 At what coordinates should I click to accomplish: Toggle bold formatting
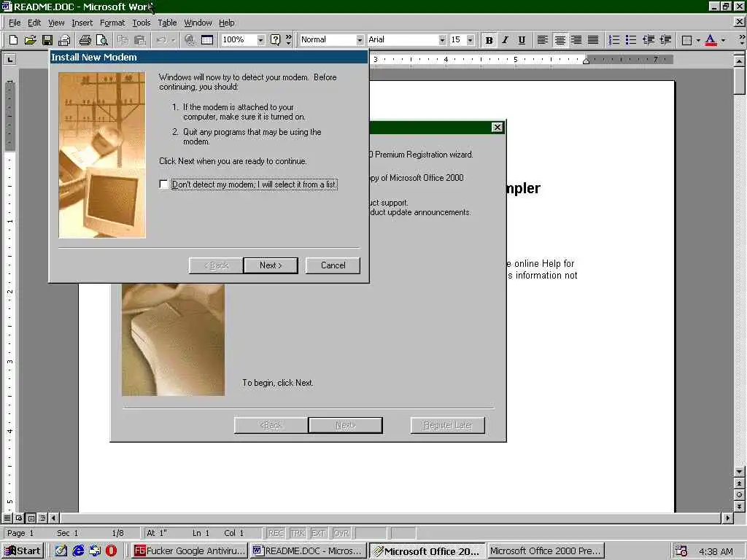click(x=489, y=40)
